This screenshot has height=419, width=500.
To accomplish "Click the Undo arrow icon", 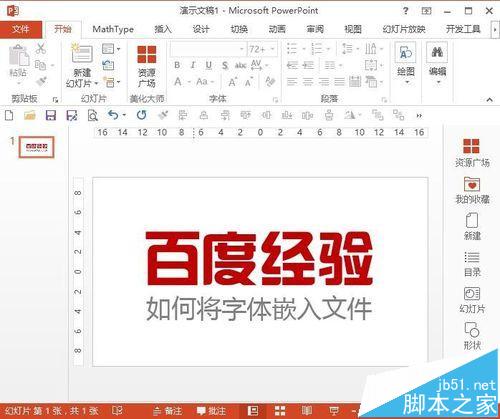I will point(113,116).
